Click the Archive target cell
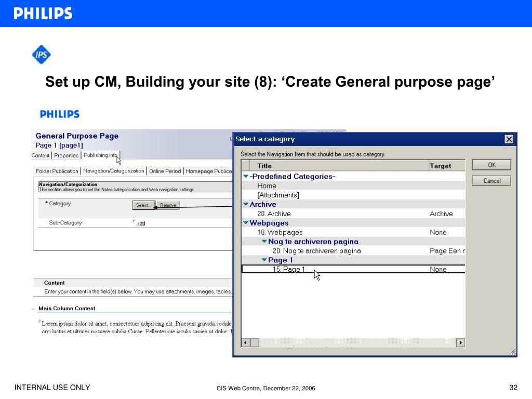Screen dimensions: 532x399 [x=441, y=214]
